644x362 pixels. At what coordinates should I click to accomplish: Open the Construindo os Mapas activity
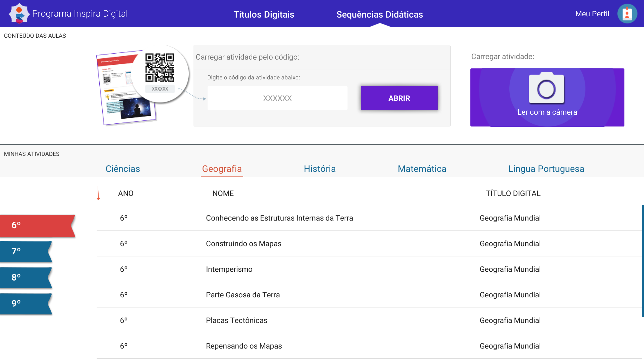244,244
